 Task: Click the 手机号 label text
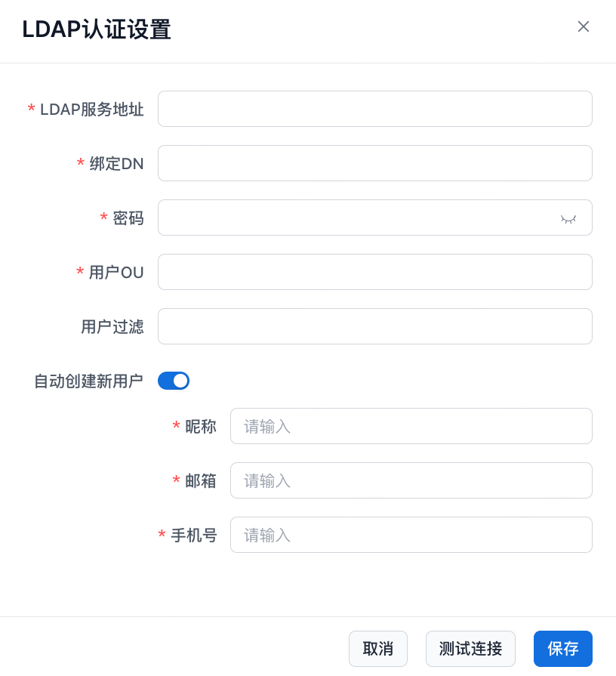point(193,536)
